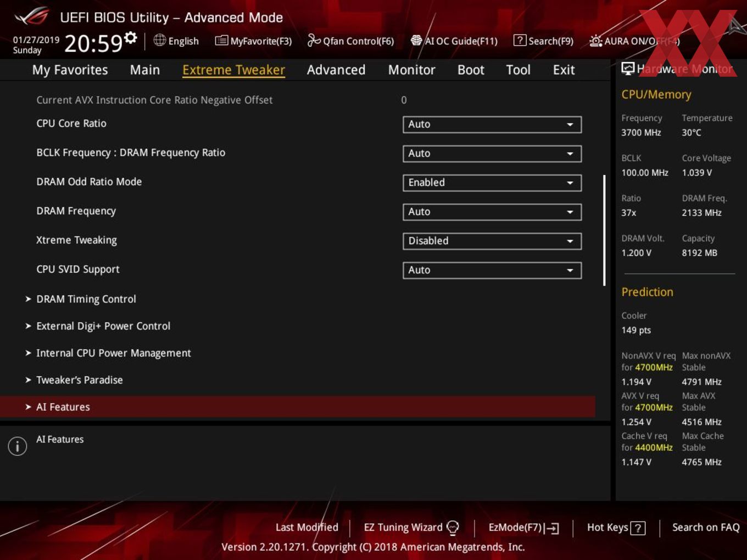Click the AI Features help description text
Image resolution: width=747 pixels, height=560 pixels.
click(60, 439)
